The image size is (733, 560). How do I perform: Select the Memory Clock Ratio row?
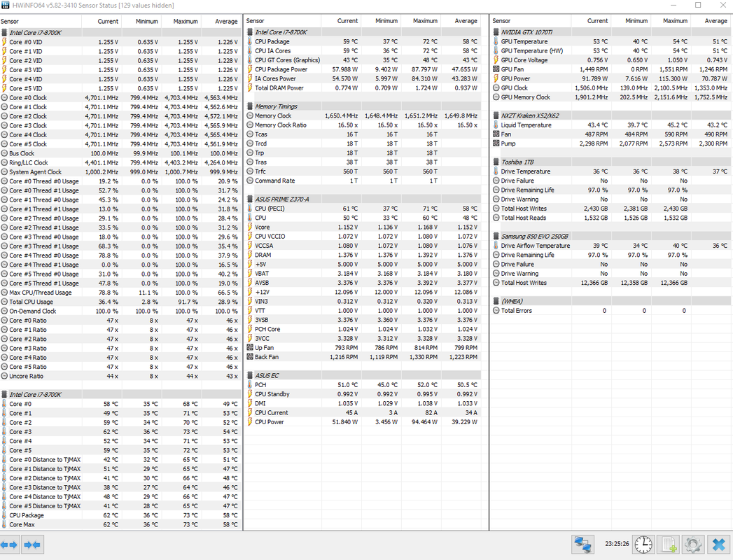[363, 125]
